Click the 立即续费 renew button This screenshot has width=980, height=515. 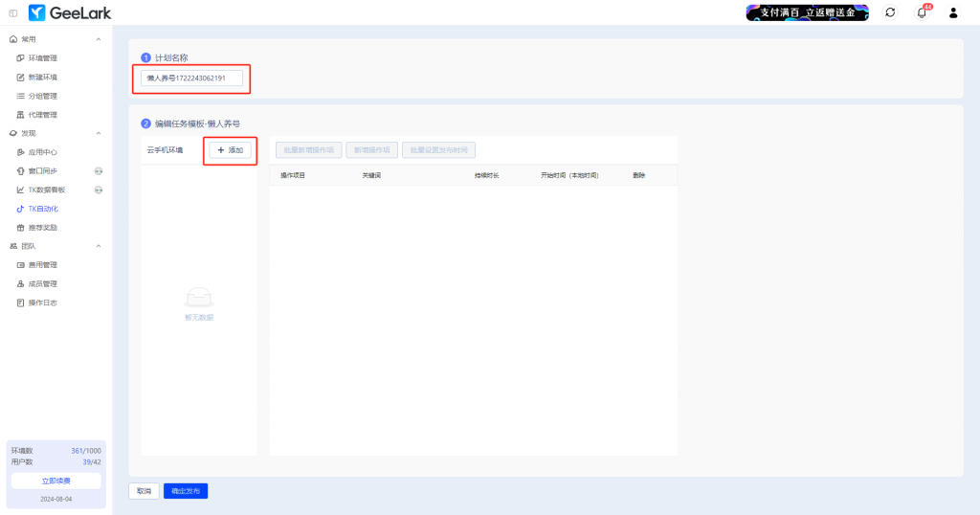pyautogui.click(x=56, y=481)
